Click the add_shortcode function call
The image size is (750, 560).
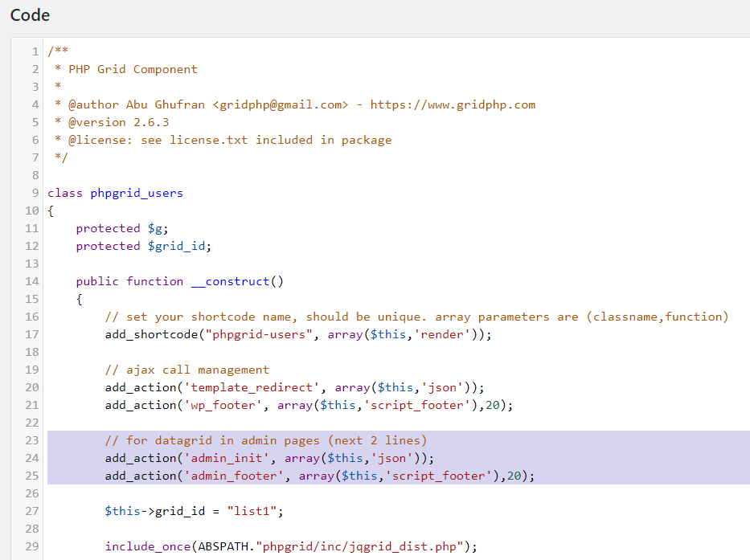tap(151, 334)
